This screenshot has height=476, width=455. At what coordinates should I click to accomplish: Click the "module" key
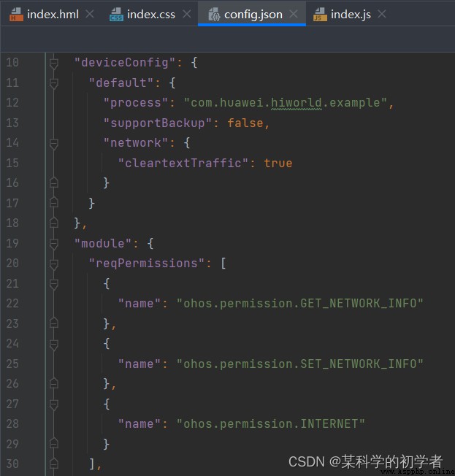tap(103, 243)
